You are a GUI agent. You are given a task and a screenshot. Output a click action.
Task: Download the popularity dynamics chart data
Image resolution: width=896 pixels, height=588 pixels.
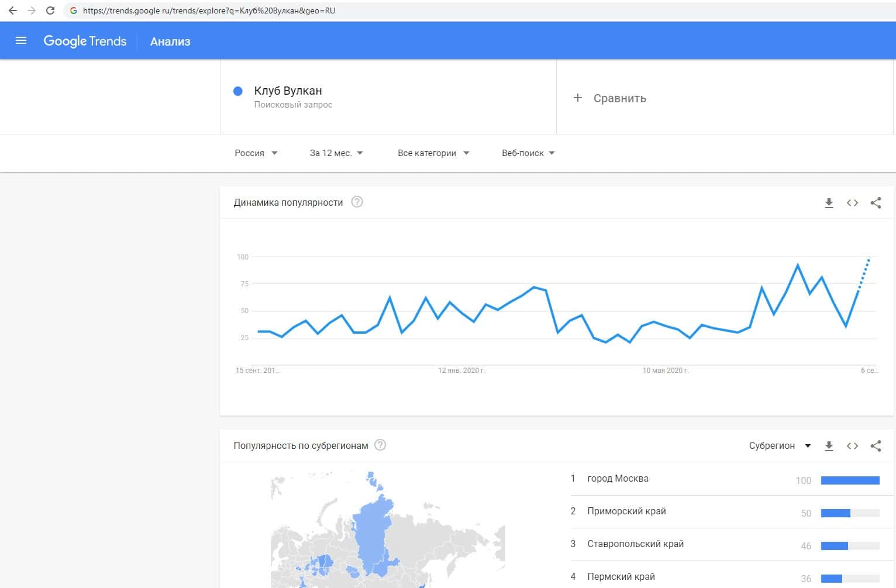coord(829,203)
